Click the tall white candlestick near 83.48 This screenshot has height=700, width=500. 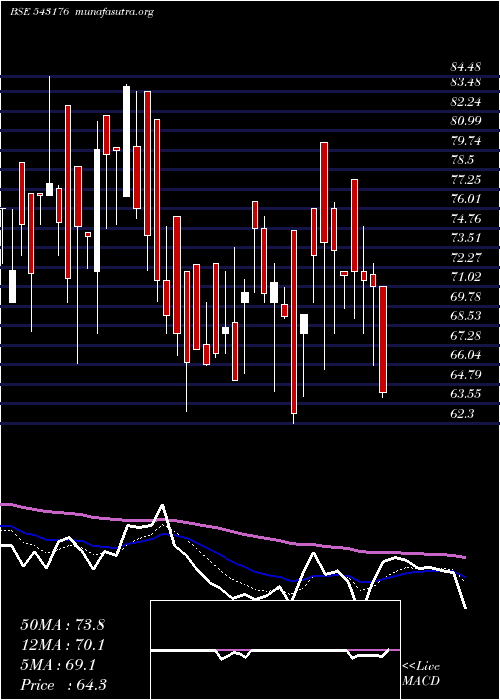click(x=126, y=141)
